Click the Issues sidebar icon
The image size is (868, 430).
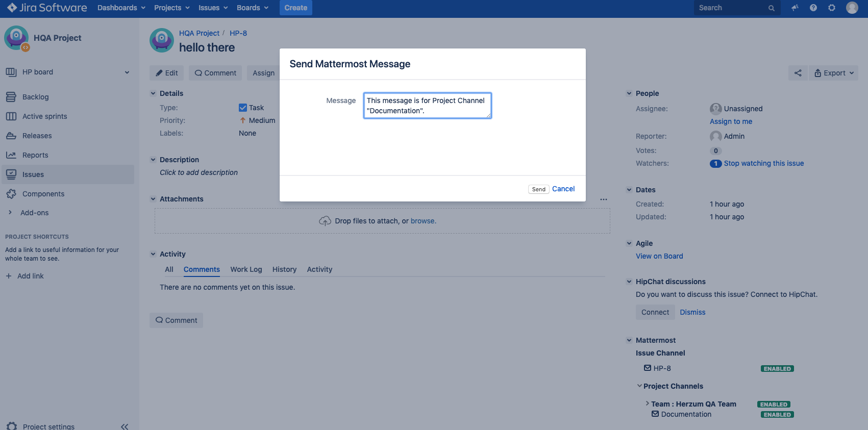[11, 174]
